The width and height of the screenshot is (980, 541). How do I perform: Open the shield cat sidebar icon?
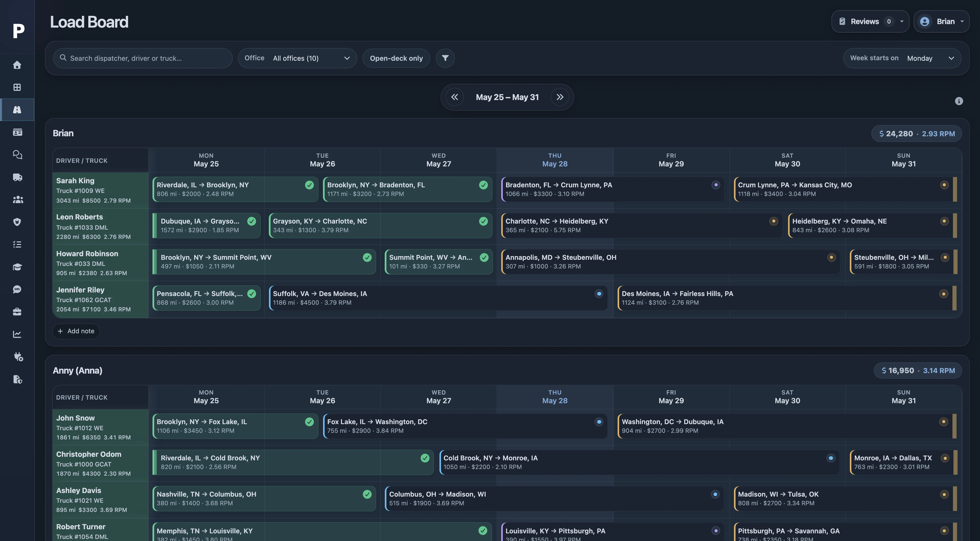pos(17,222)
